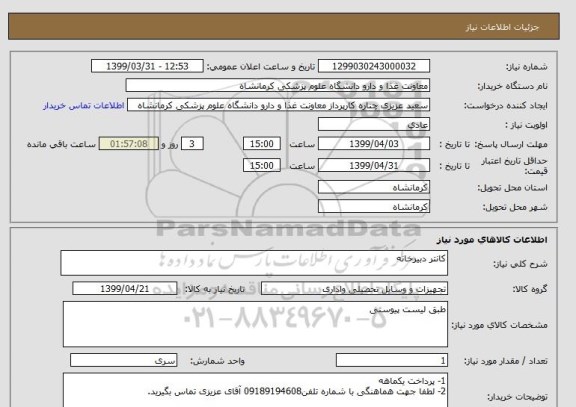
Task: Click the 15:00 time field beside 1399/04/03
Action: pyautogui.click(x=262, y=144)
